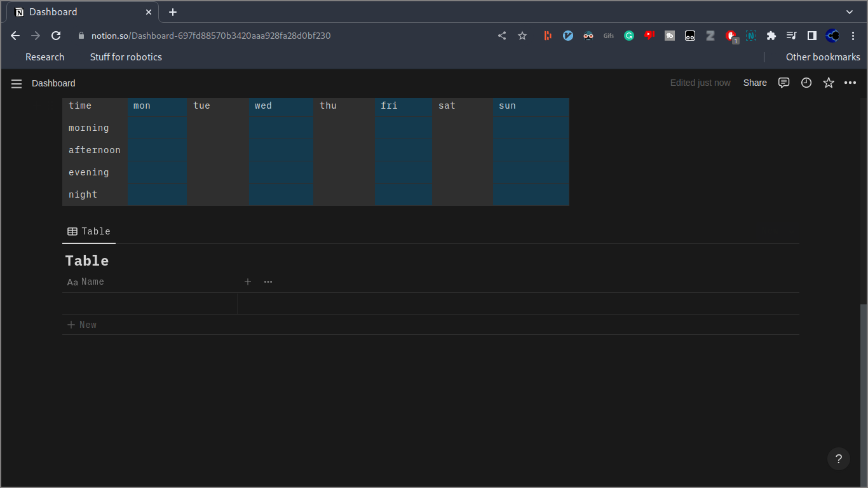Click the 'mon' header cell
868x488 pixels.
(158, 106)
